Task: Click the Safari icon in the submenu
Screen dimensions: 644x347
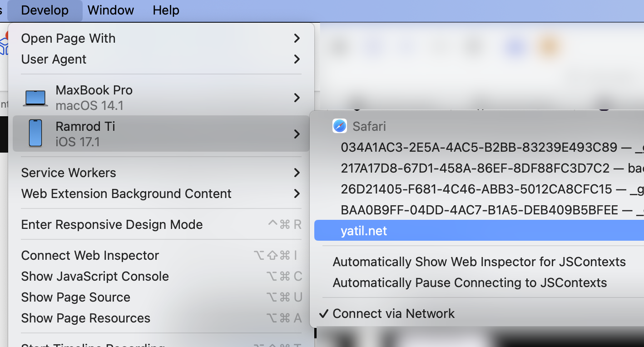Action: [340, 126]
